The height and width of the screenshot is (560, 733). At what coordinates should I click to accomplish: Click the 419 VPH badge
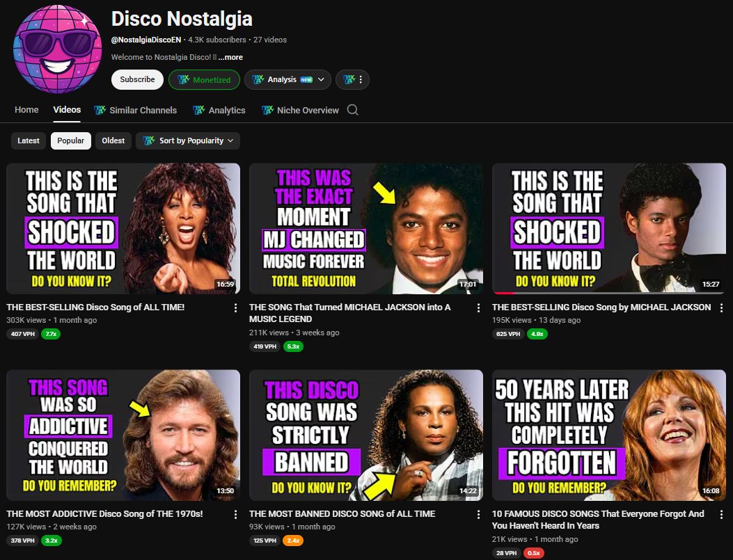(x=265, y=346)
